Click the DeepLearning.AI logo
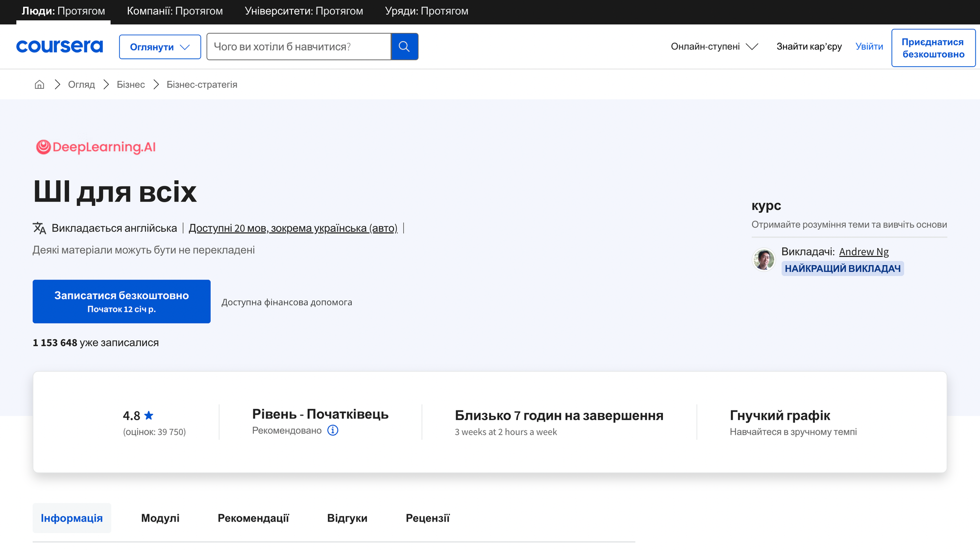This screenshot has height=552, width=980. 96,147
